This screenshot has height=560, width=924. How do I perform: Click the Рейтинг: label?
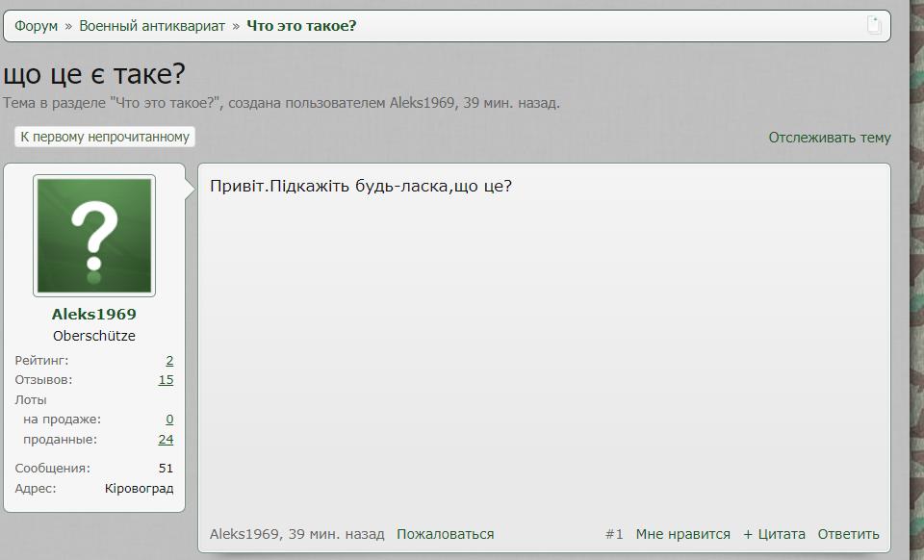point(41,361)
